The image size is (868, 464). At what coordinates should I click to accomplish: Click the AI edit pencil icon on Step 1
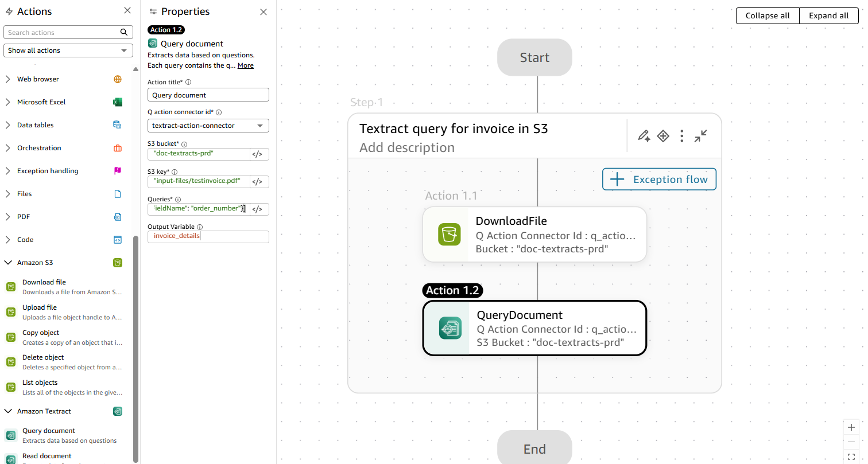pos(644,136)
